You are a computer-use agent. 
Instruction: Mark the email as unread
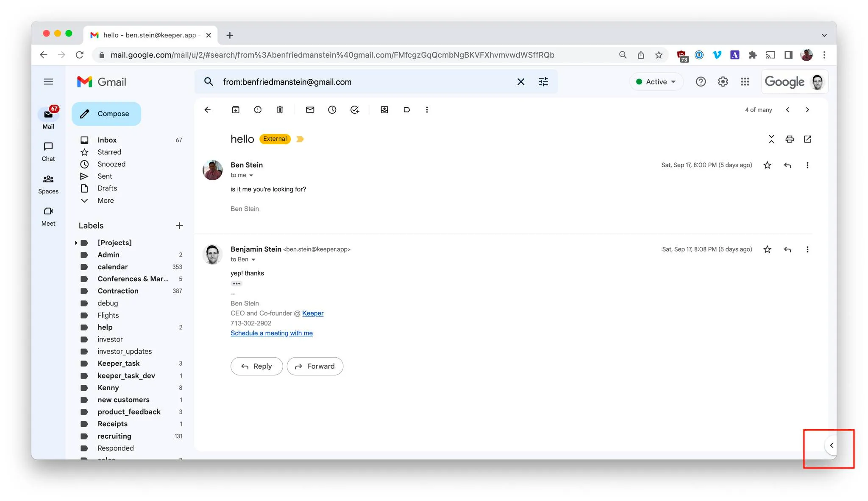click(310, 110)
